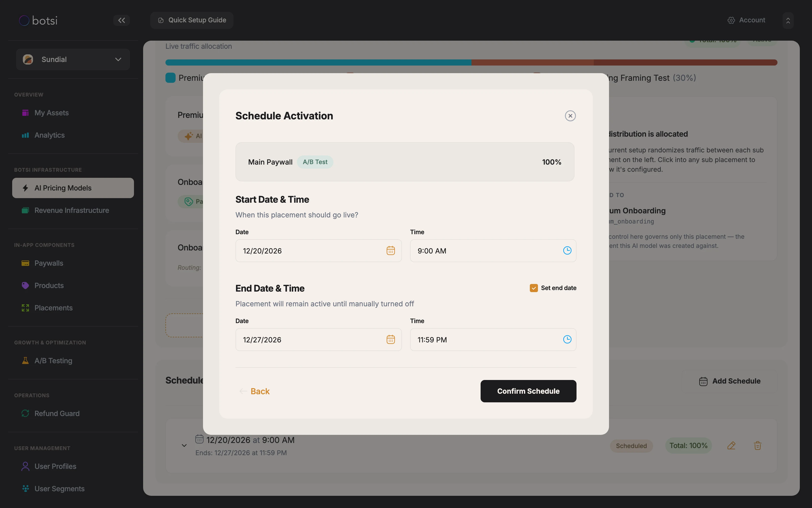Confirm the schedule
The image size is (812, 508).
(x=528, y=391)
